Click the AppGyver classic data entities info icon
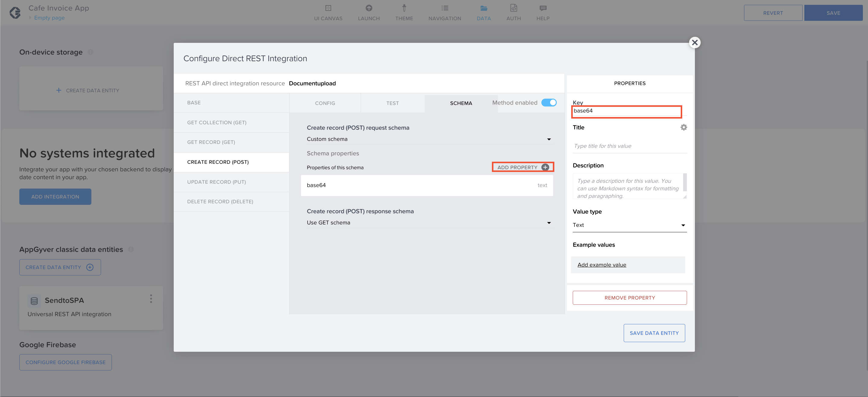The image size is (868, 397). [131, 249]
